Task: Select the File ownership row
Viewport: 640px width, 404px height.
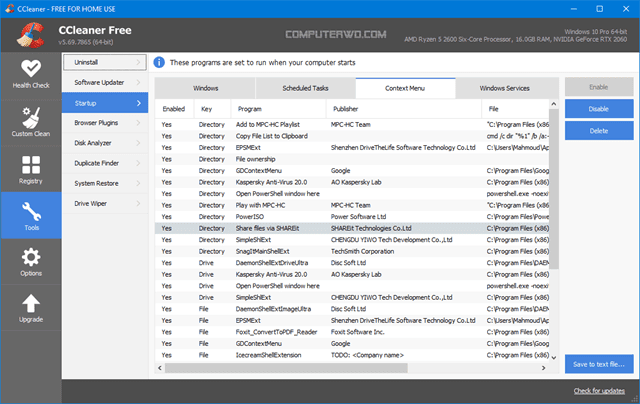Action: click(352, 159)
